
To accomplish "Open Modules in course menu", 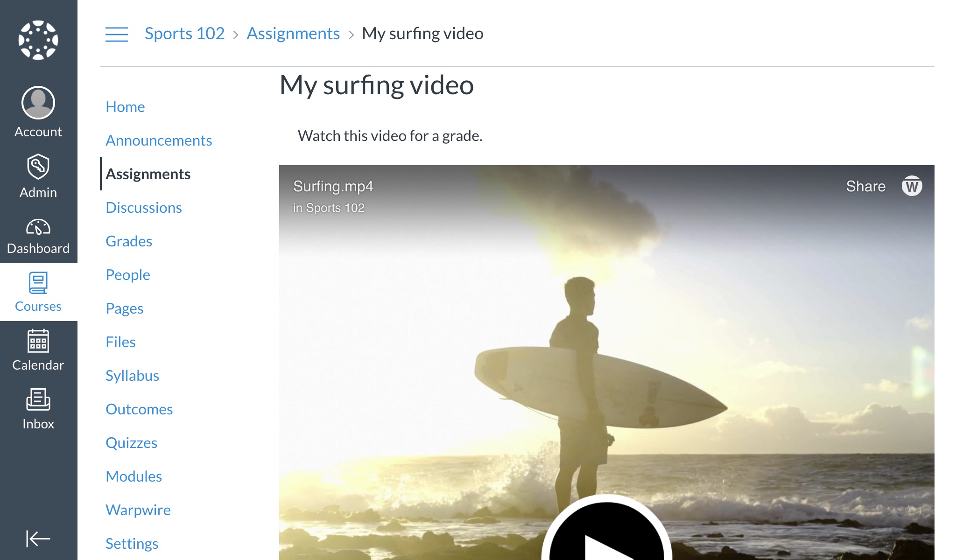I will tap(134, 476).
